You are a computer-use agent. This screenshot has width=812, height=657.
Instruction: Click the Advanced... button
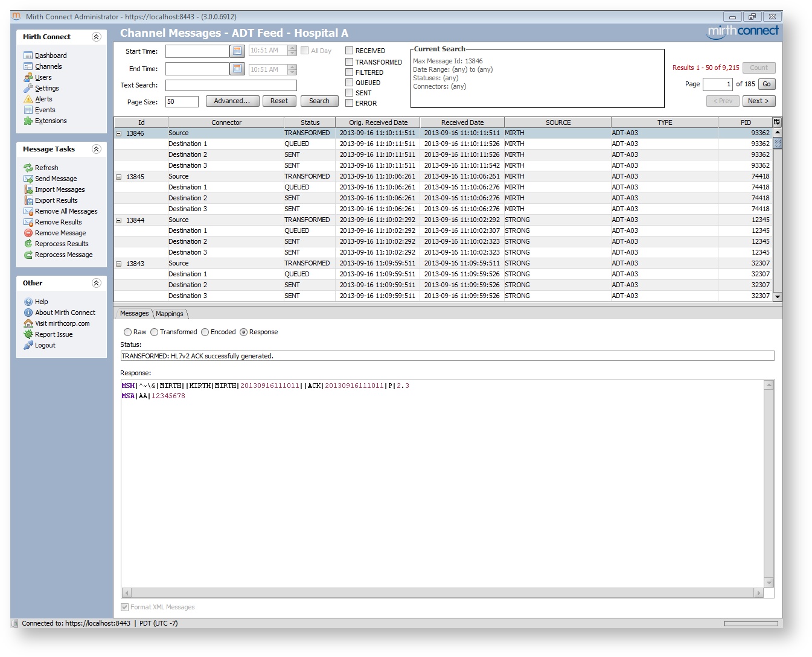click(232, 101)
